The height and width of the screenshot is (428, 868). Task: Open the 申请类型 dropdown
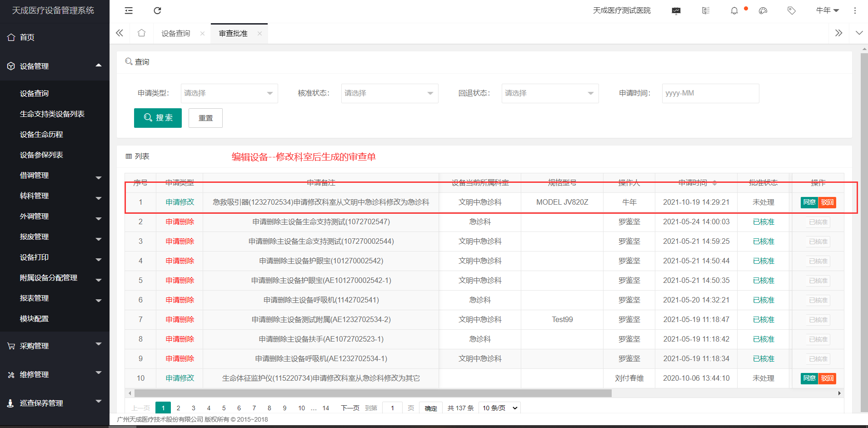(x=229, y=93)
